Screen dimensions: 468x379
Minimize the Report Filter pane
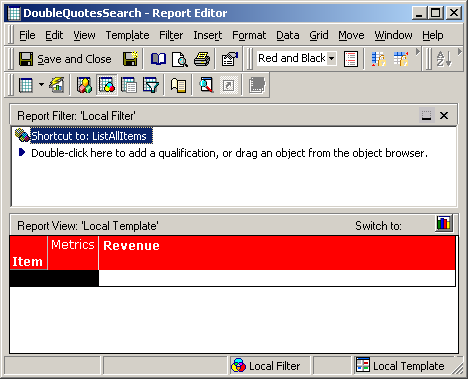click(426, 116)
